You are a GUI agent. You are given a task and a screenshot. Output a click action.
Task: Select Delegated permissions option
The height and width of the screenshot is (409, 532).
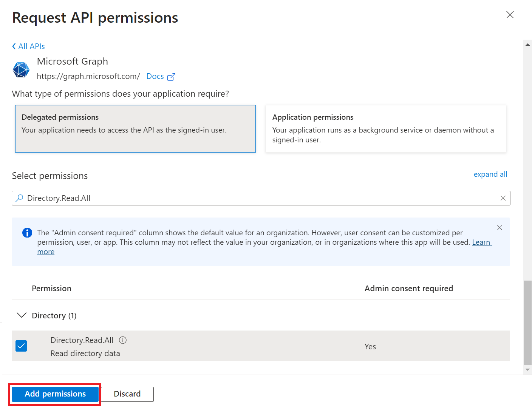click(x=135, y=129)
